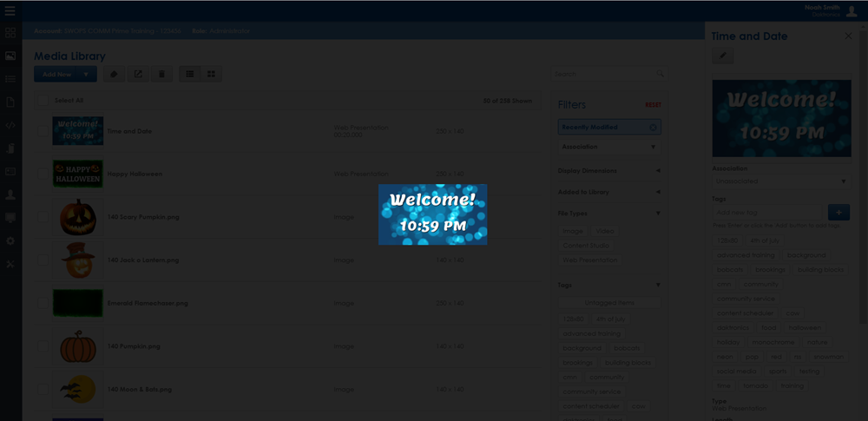
Task: Click the Happy Halloween thumbnail
Action: tap(77, 174)
